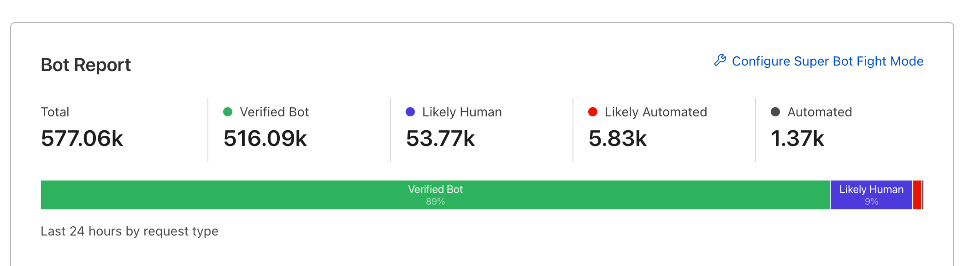Open Configure Super Bot Fight Mode link
The width and height of the screenshot is (980, 266).
pos(827,61)
